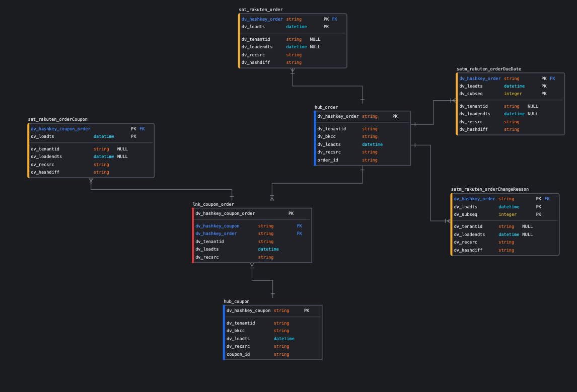This screenshot has width=577, height=392.
Task: Click dv_hashdiff row in sat_rakuten_orderCoupon
Action: [91, 172]
